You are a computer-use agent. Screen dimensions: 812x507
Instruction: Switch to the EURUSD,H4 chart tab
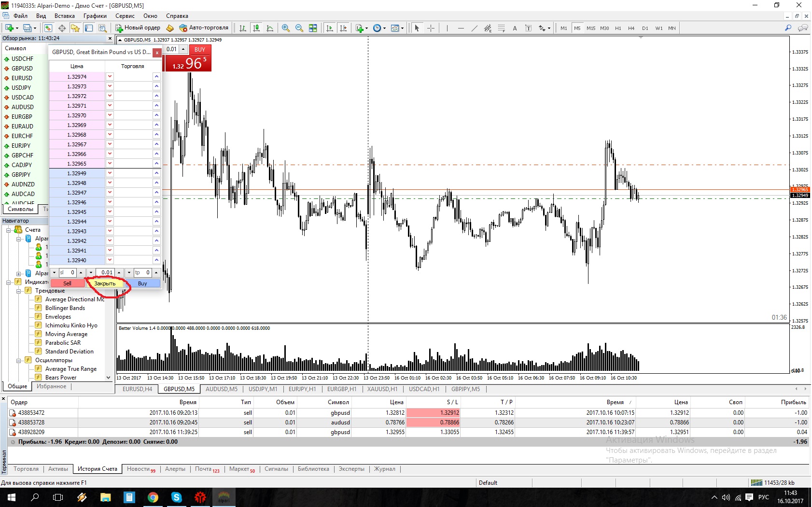click(137, 389)
